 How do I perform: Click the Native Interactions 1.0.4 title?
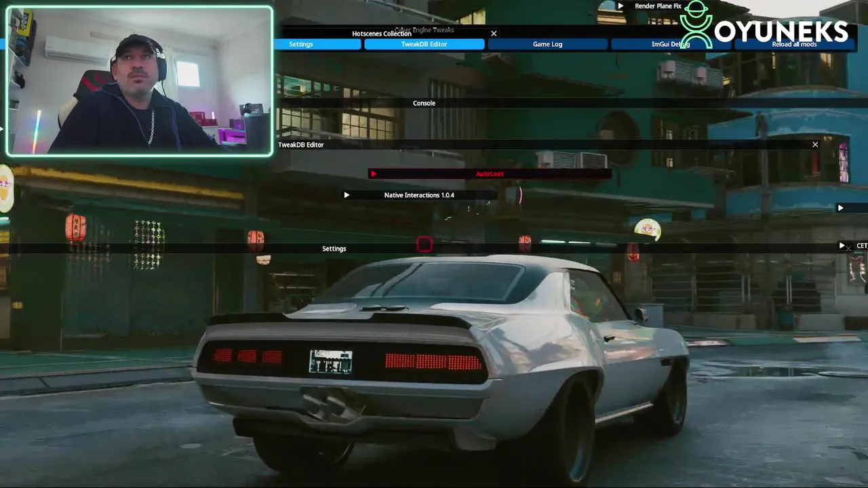click(x=419, y=195)
